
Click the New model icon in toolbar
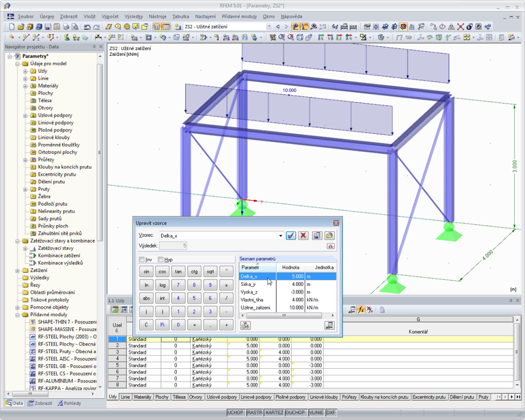(12, 27)
